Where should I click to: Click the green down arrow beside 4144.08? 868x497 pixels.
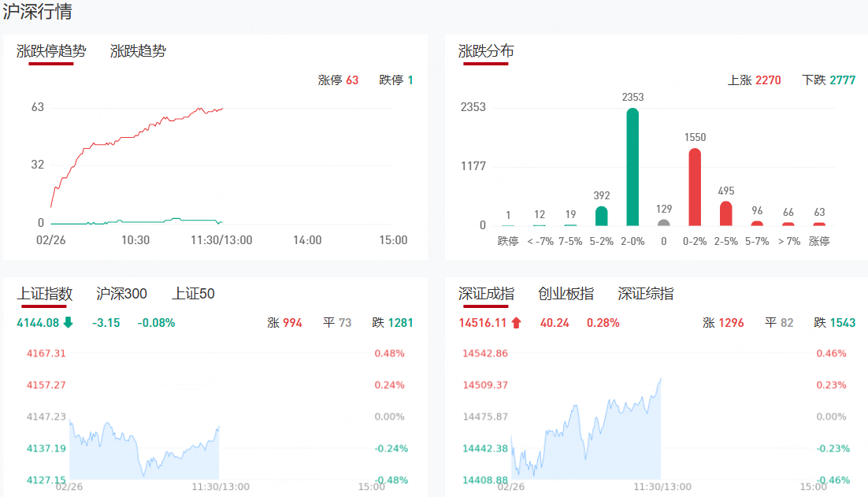(x=69, y=322)
